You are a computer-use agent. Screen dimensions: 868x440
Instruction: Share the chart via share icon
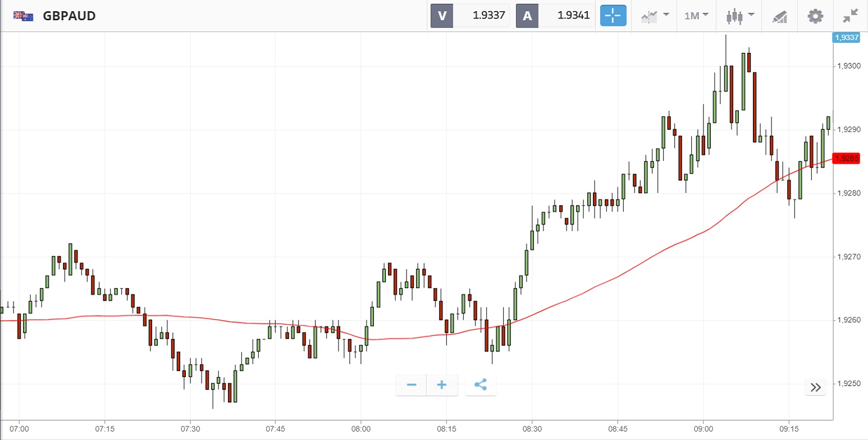481,385
